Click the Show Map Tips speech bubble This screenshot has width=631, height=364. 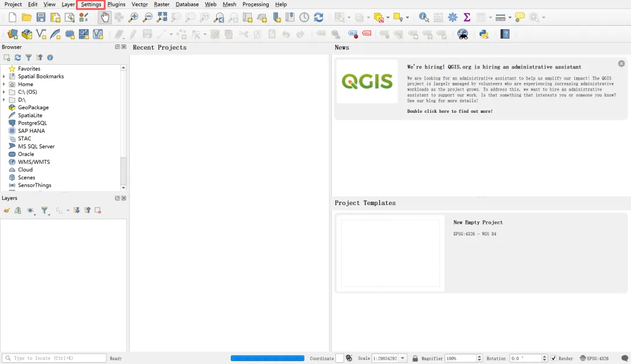coord(520,18)
